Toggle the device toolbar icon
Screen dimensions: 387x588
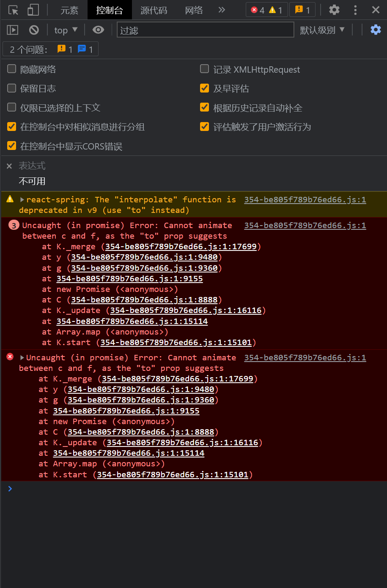33,10
